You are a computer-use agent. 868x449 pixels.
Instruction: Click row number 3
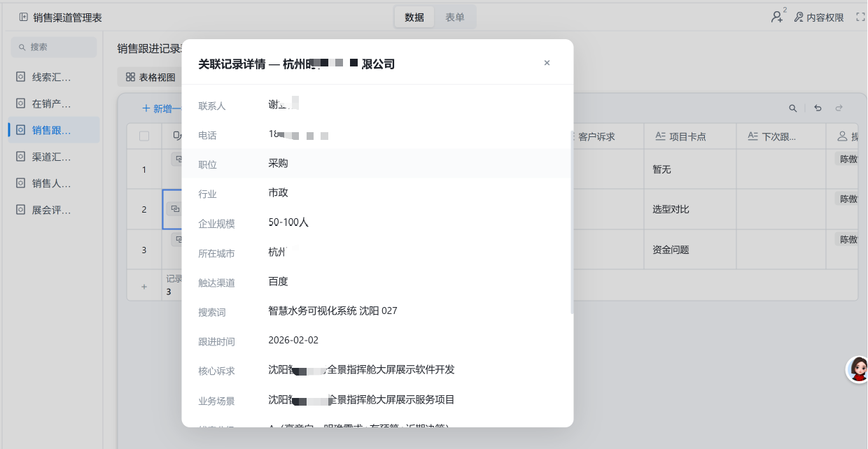[144, 250]
